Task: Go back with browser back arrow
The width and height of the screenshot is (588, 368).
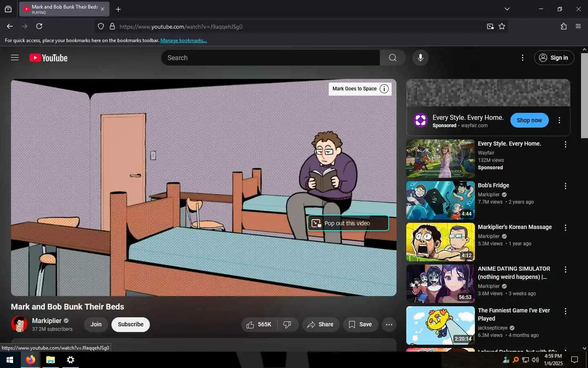Action: click(10, 26)
